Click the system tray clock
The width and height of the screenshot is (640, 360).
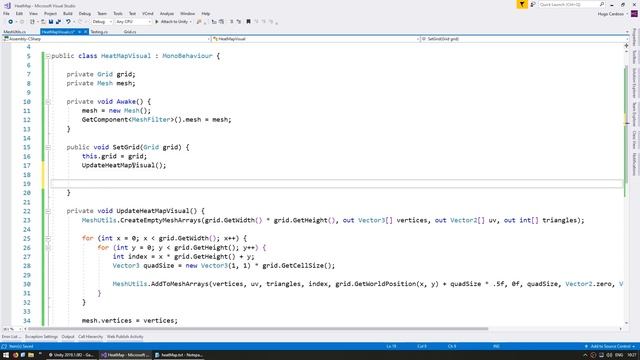pyautogui.click(x=631, y=355)
